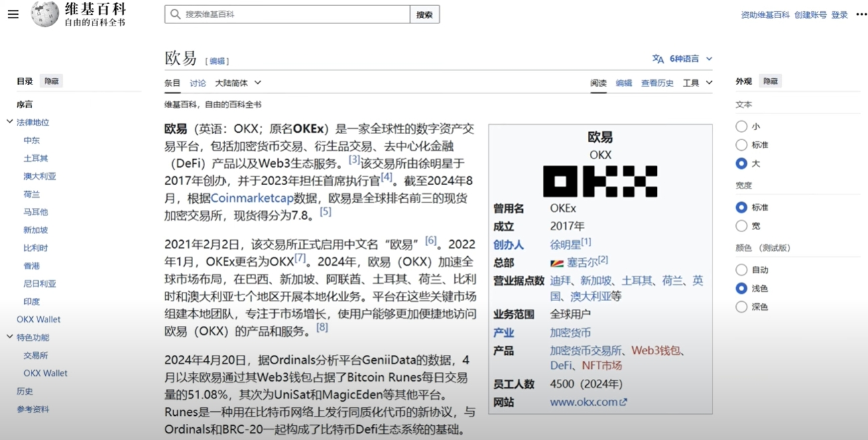This screenshot has height=440, width=868.
Task: Open the Coinmarketcap link in article
Action: pos(251,198)
